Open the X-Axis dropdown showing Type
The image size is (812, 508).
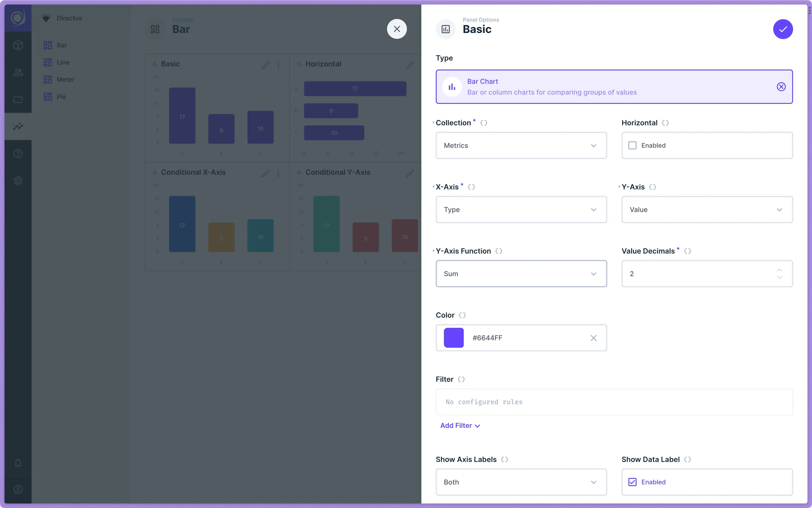[521, 210]
